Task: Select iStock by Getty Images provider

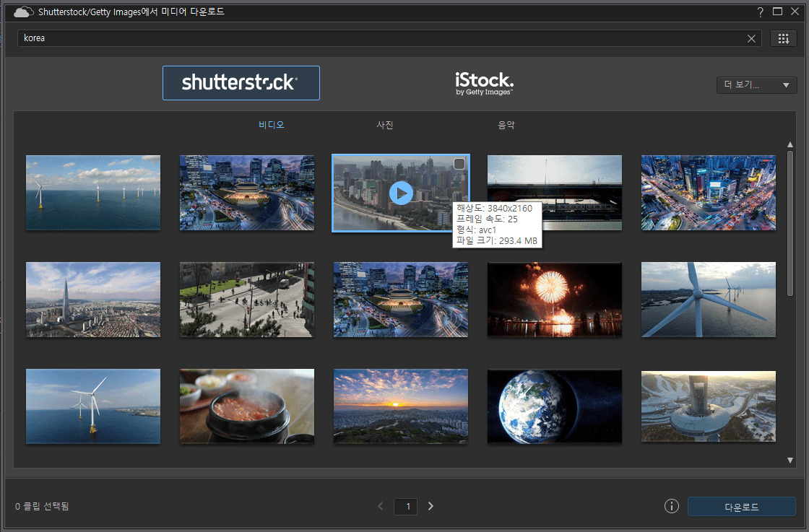Action: click(484, 84)
